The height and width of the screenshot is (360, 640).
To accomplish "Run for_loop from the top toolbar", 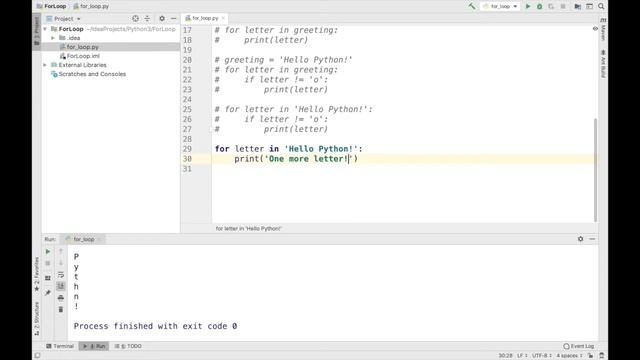I will [528, 6].
